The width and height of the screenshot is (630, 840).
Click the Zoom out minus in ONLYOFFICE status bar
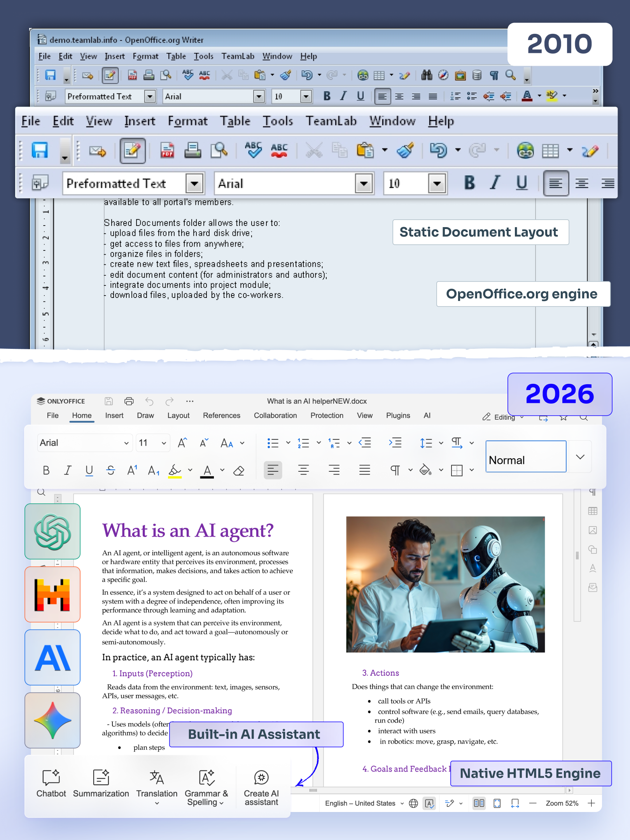533,803
